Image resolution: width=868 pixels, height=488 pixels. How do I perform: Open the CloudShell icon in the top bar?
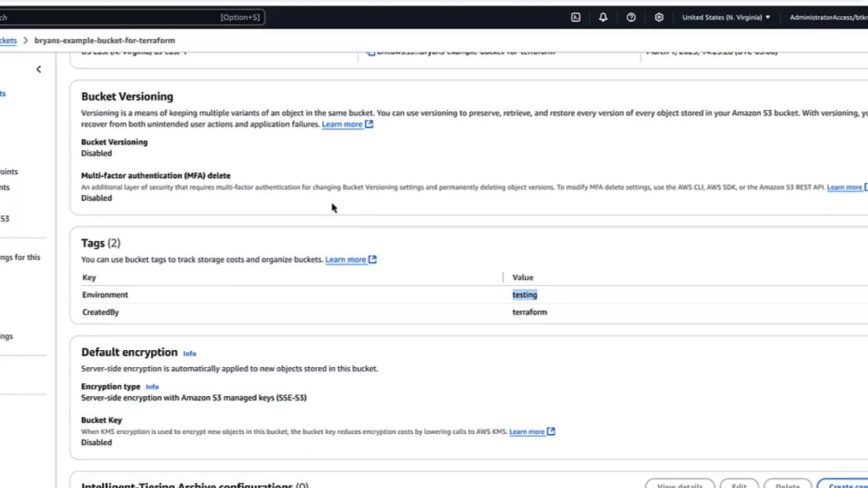pyautogui.click(x=576, y=17)
